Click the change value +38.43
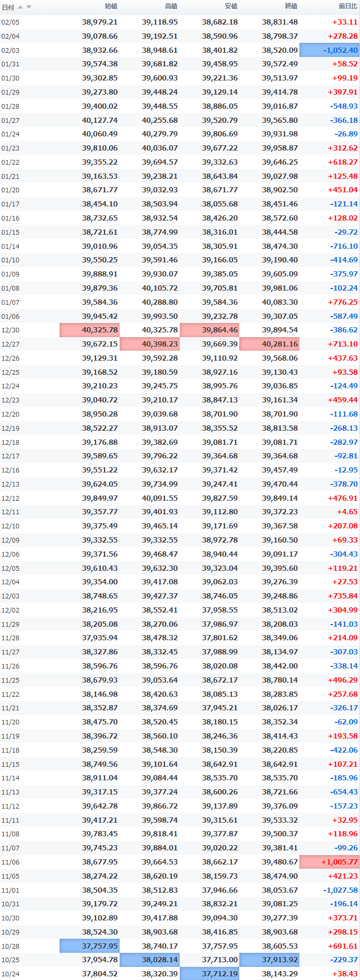The height and width of the screenshot is (980, 360). click(345, 974)
